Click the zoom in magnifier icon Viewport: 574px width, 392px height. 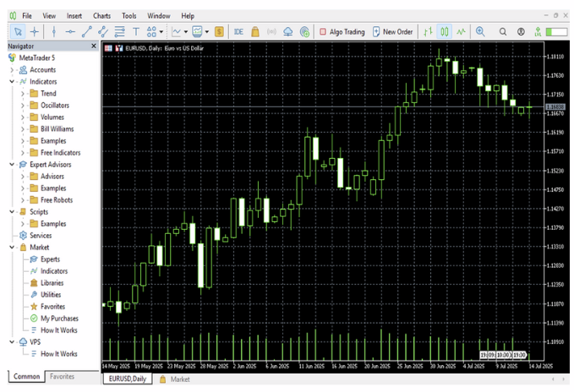480,31
